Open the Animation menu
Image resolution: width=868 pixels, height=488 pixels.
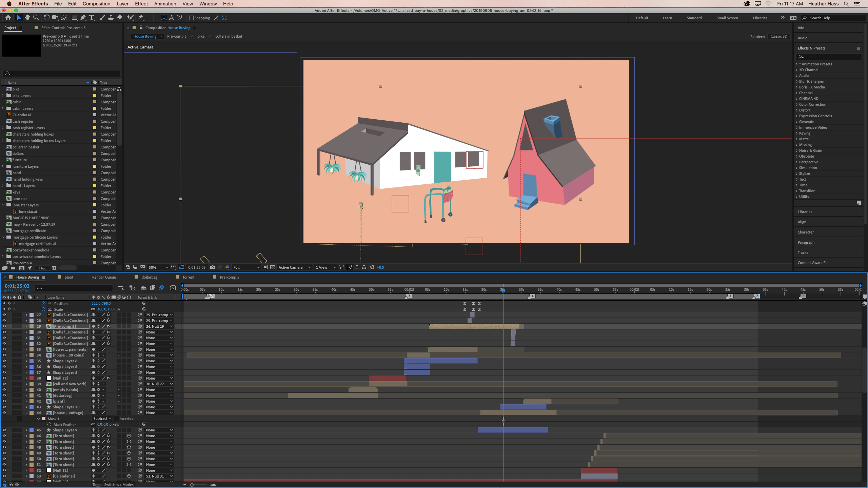tap(165, 4)
